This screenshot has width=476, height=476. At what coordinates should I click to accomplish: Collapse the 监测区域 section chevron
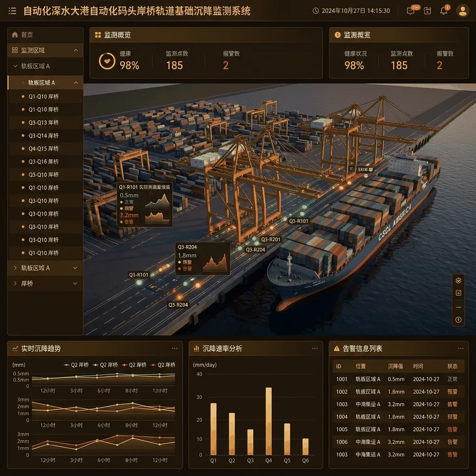[x=76, y=50]
